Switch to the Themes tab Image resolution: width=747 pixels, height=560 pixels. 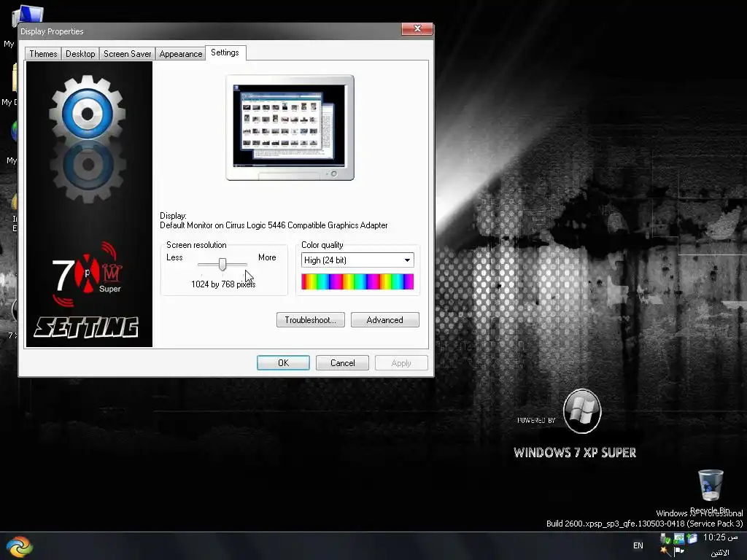(x=43, y=54)
